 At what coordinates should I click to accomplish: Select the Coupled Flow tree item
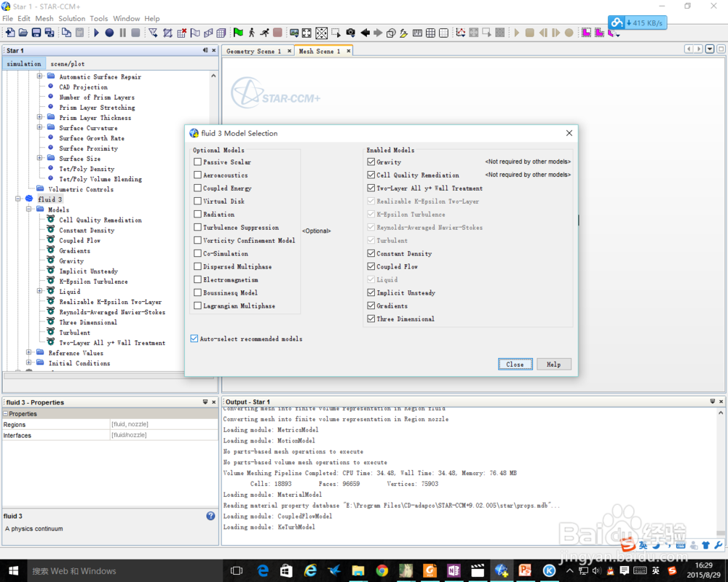click(x=79, y=240)
